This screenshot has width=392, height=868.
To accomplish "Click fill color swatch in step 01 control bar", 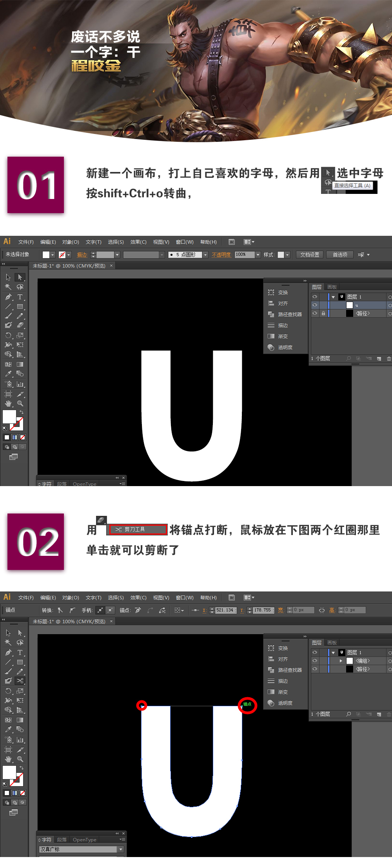I will coord(46,255).
